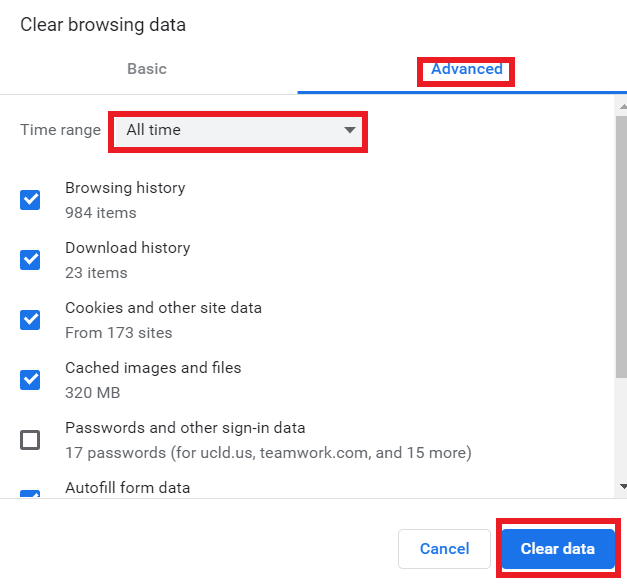Uncheck the Download history checkbox

(x=31, y=260)
